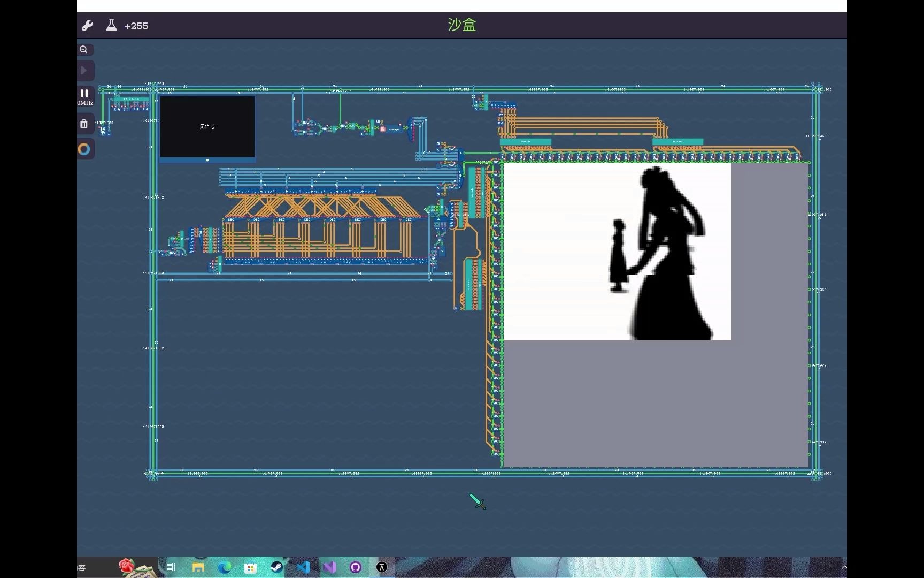924x578 pixels.
Task: Open the wrench settings menu
Action: [x=88, y=26]
